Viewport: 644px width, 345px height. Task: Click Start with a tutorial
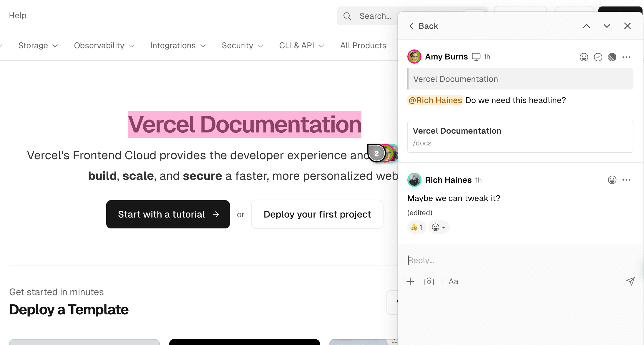168,214
